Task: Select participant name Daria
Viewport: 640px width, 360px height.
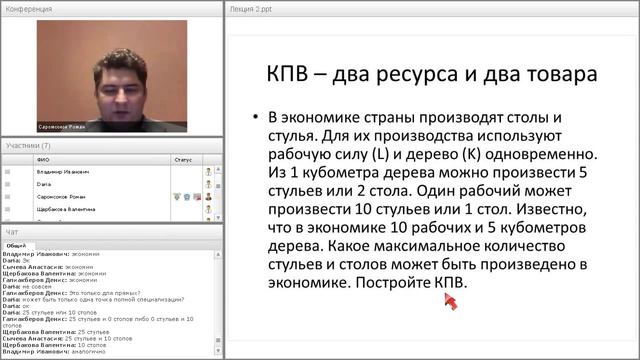Action: [44, 184]
